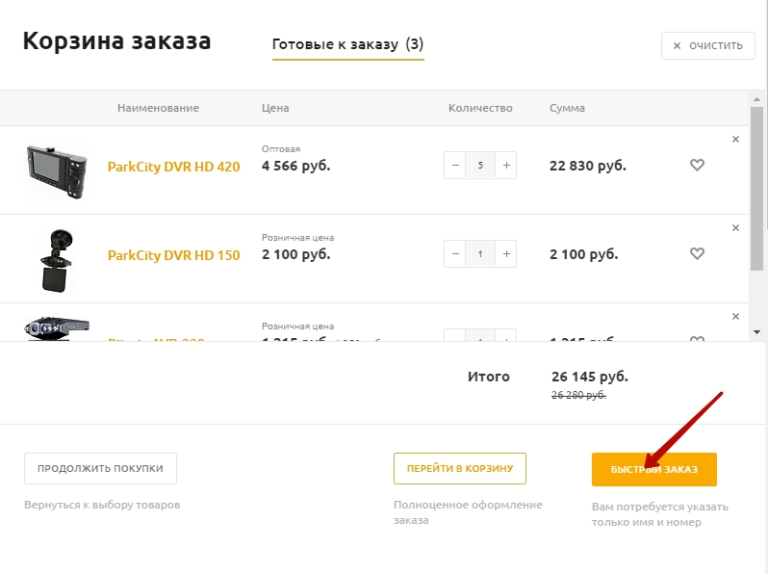Add ParkCity DVR HD 150 to favorites
The height and width of the screenshot is (574, 768).
697,254
